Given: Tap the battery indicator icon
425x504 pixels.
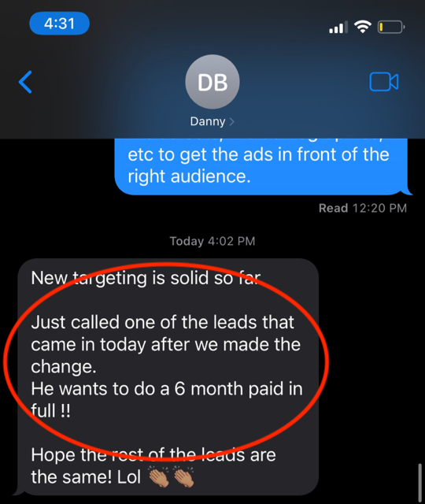Looking at the screenshot, I should click(x=391, y=27).
